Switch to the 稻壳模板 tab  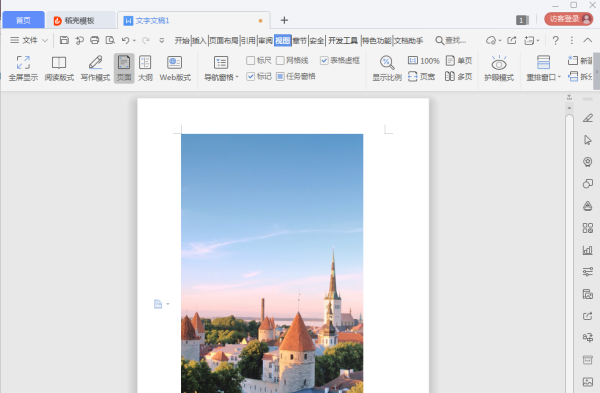[x=79, y=21]
